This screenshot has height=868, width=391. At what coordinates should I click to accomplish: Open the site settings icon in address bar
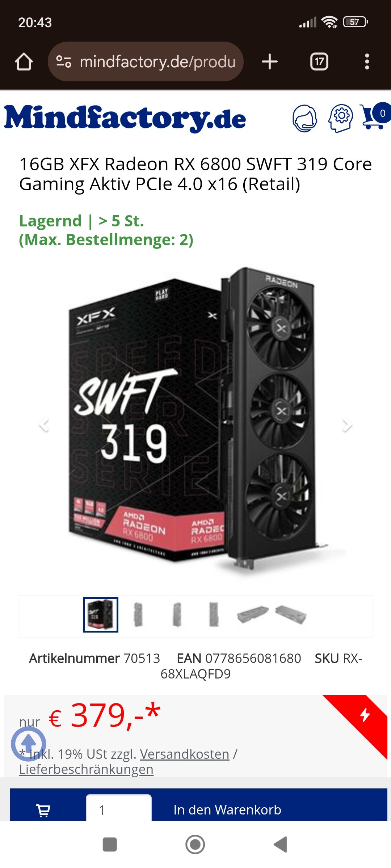tap(64, 61)
